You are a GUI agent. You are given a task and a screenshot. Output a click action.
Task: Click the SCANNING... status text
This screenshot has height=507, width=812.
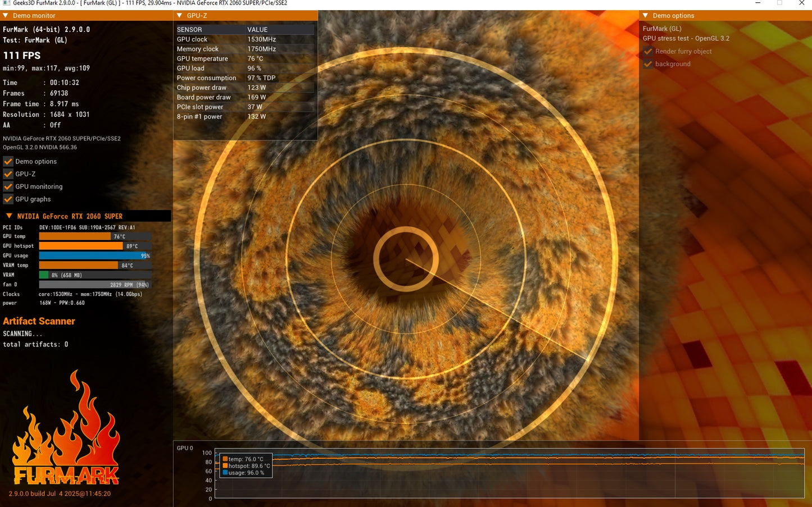[22, 334]
